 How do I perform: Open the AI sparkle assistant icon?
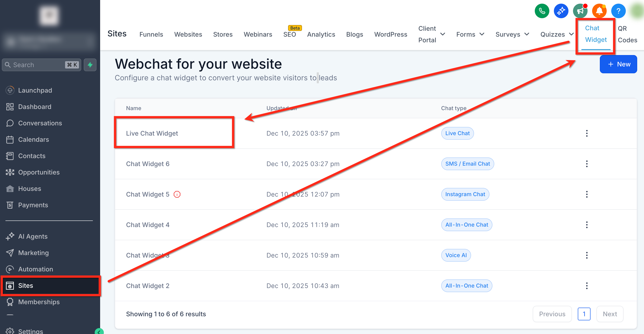pyautogui.click(x=561, y=11)
